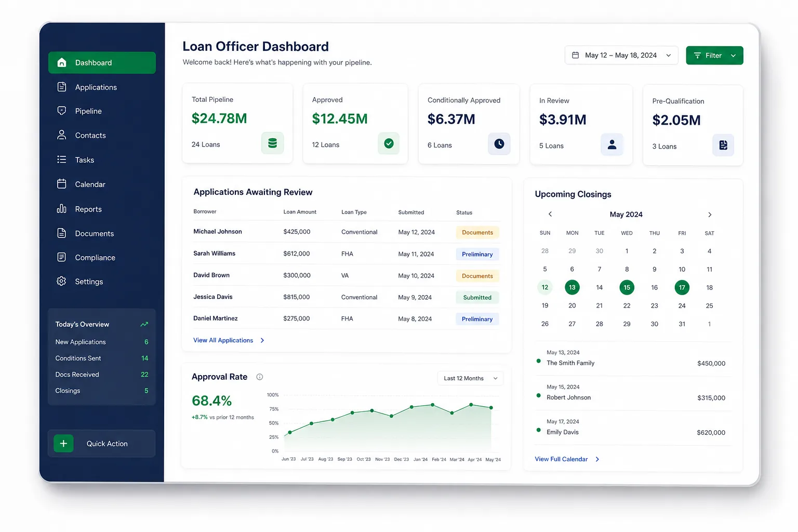The height and width of the screenshot is (532, 798).
Task: Click the arrow next to View All Applications
Action: click(x=262, y=340)
